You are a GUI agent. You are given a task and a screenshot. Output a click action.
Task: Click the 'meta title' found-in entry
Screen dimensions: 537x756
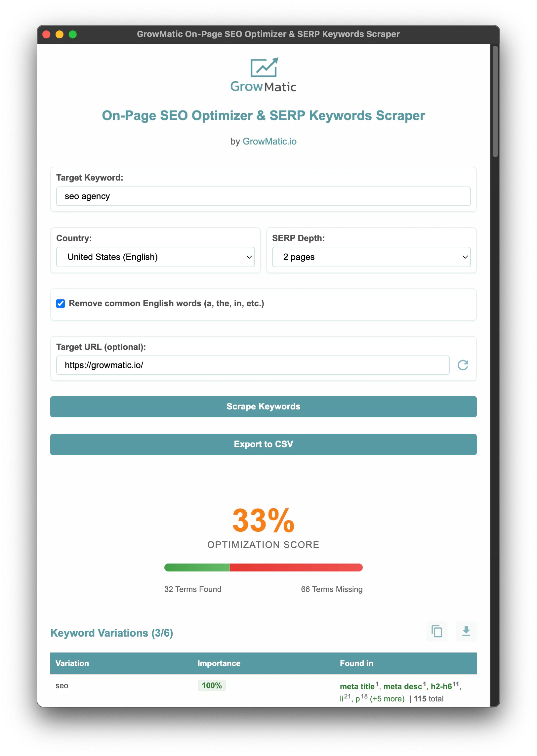coord(357,687)
